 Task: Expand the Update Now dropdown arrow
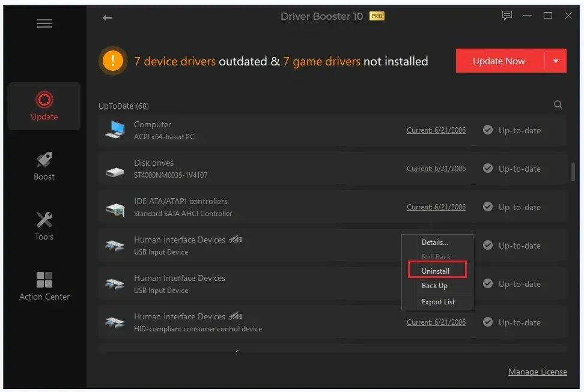[556, 61]
